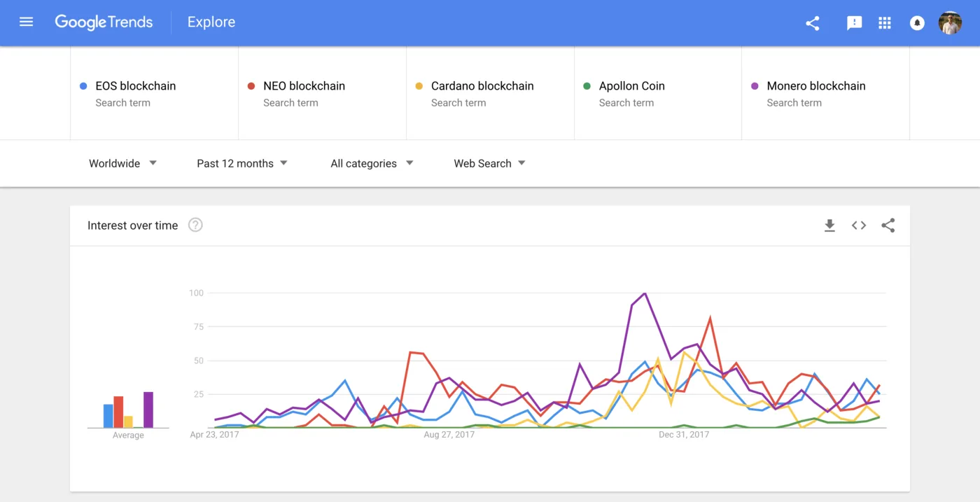The height and width of the screenshot is (502, 980).
Task: Open the All categories dropdown
Action: click(x=372, y=163)
